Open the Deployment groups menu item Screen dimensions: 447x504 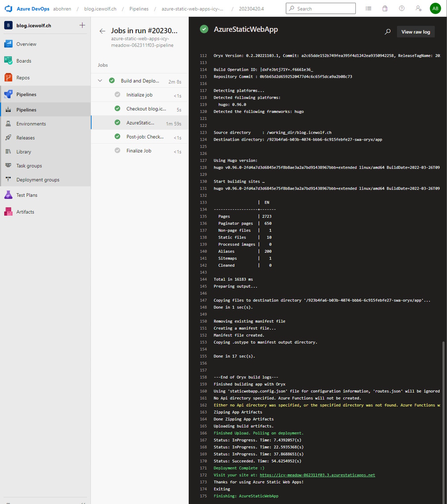coord(45,179)
